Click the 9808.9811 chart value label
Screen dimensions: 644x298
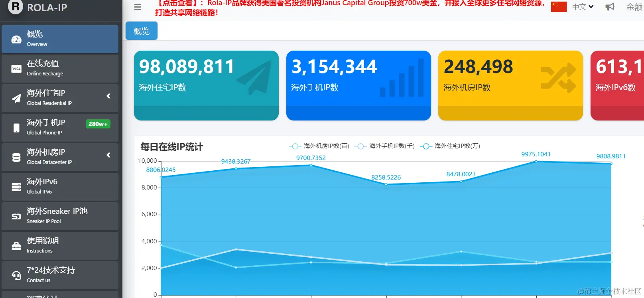coord(611,156)
